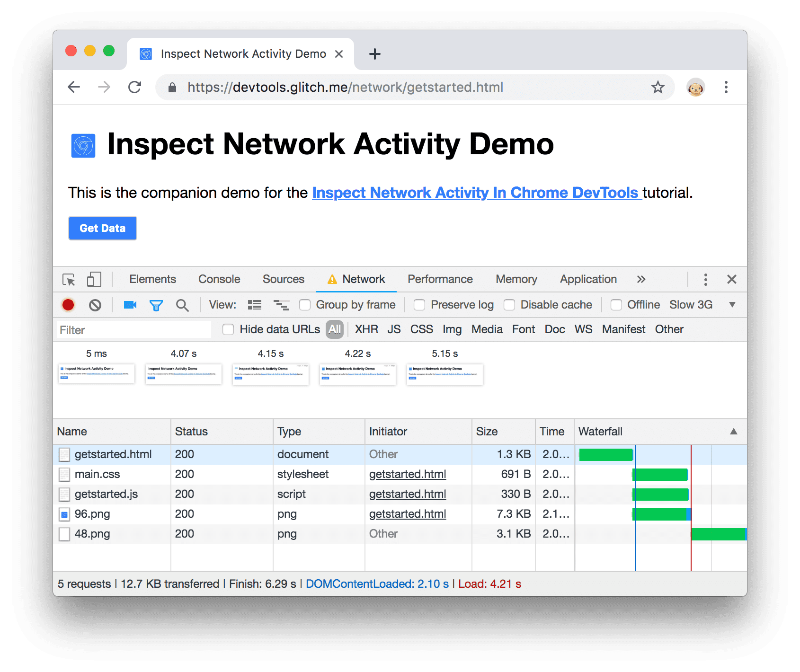Select the getstarted.js request row

coord(400,495)
